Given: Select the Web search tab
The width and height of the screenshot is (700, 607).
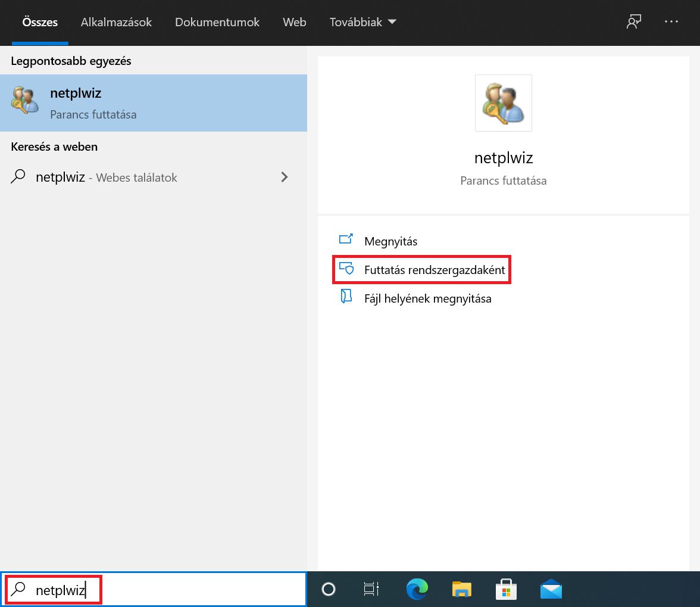Looking at the screenshot, I should 294,22.
